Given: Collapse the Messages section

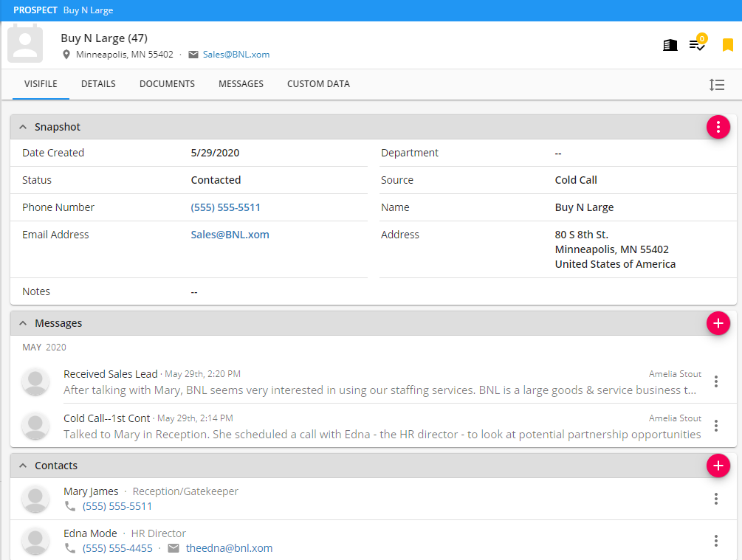Looking at the screenshot, I should (23, 322).
